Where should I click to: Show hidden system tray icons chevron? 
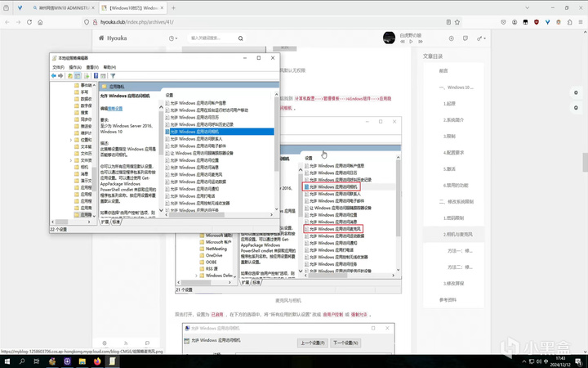tap(523, 361)
